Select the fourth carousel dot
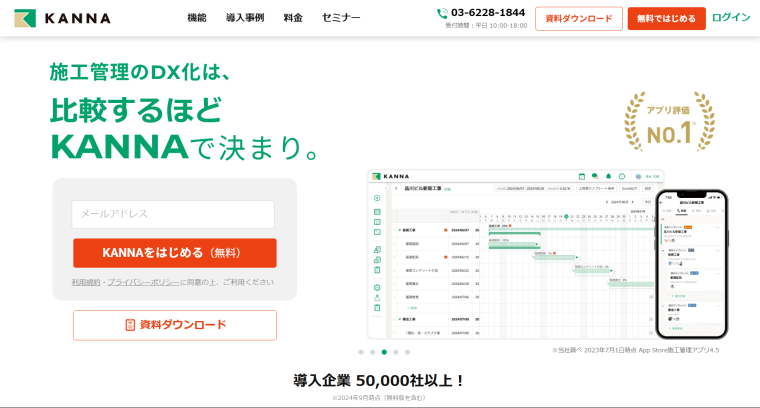This screenshot has width=760, height=408. [396, 352]
